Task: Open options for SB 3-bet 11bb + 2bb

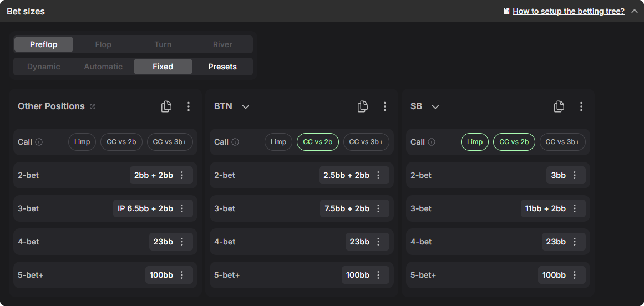Action: pos(575,208)
